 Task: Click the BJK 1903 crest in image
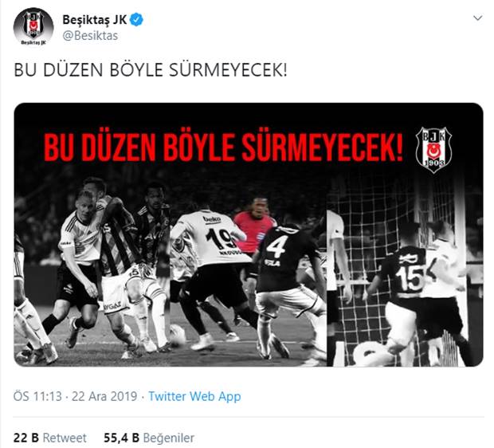[x=433, y=150]
